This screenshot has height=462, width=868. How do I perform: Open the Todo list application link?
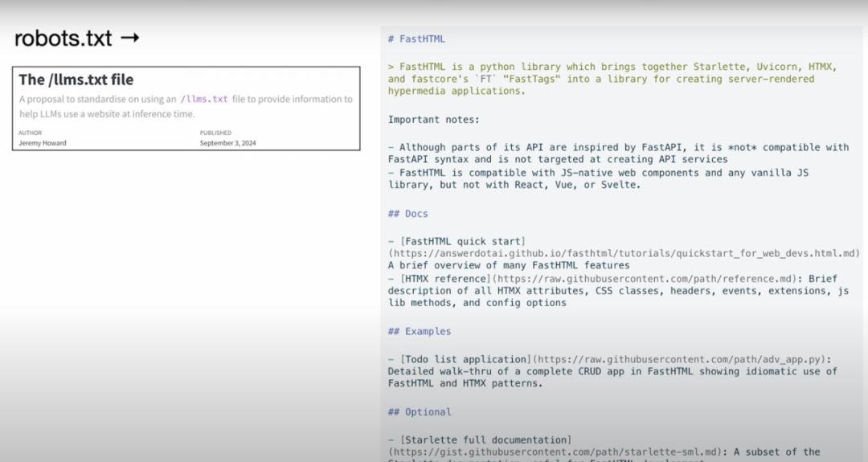[465, 359]
